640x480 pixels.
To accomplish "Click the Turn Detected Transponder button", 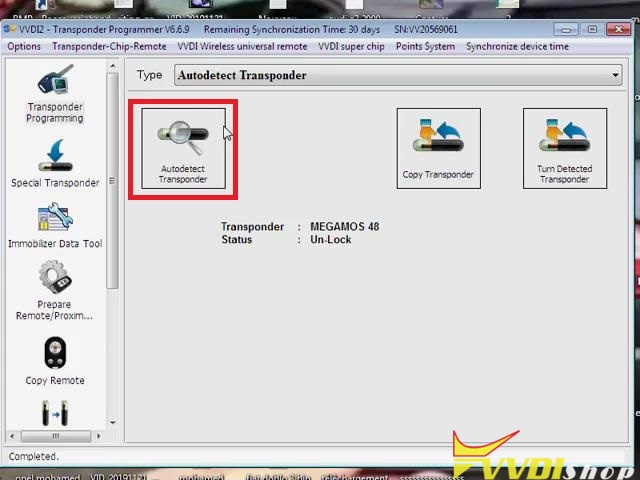I will (x=564, y=149).
